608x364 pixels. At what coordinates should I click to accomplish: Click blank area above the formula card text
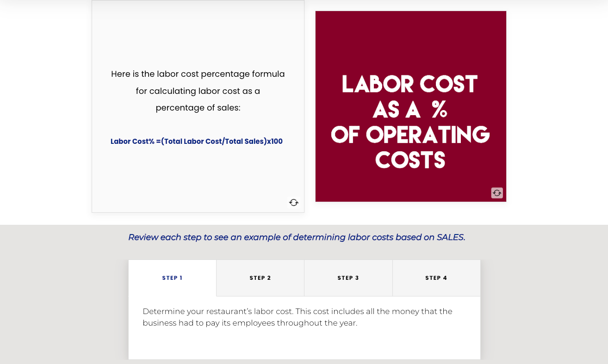point(198,32)
